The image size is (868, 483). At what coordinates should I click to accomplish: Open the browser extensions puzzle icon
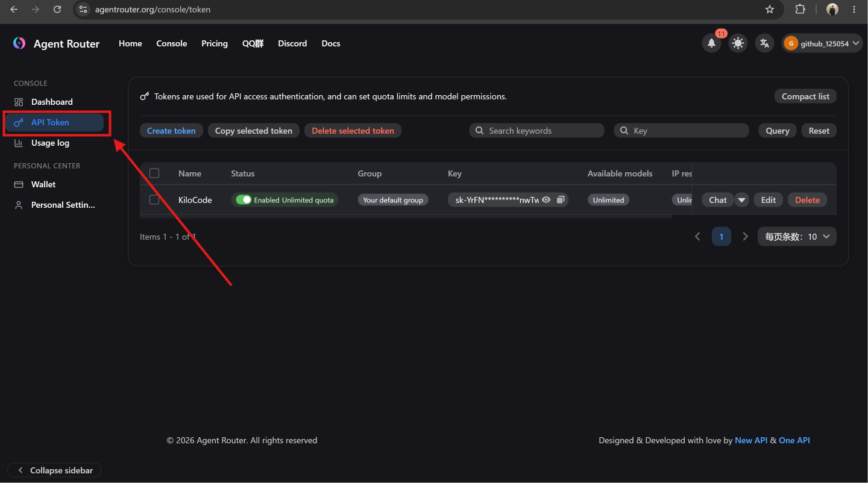tap(800, 10)
